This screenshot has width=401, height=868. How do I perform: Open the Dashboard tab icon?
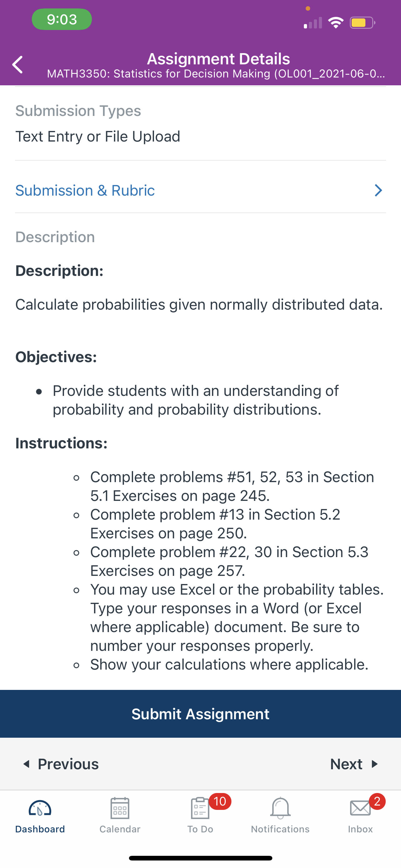40,808
